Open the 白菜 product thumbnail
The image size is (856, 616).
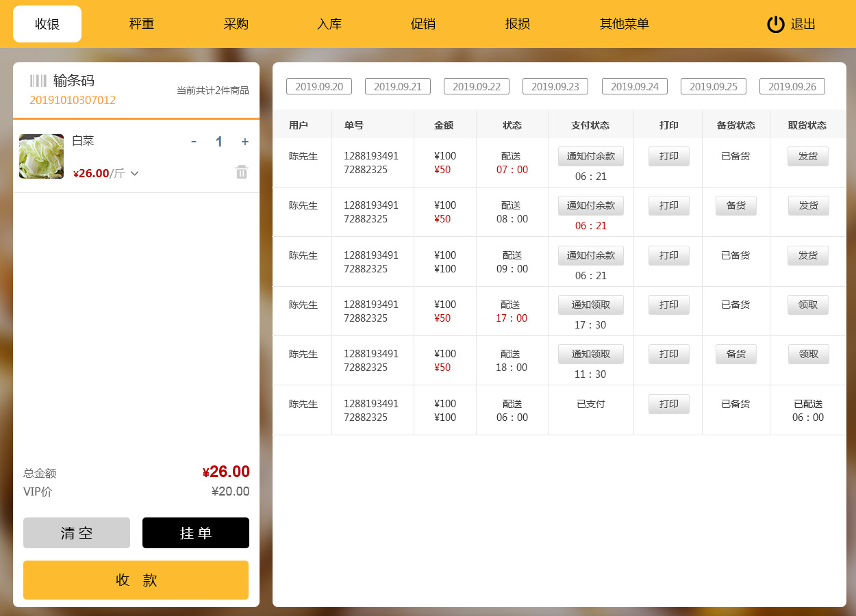[x=41, y=157]
